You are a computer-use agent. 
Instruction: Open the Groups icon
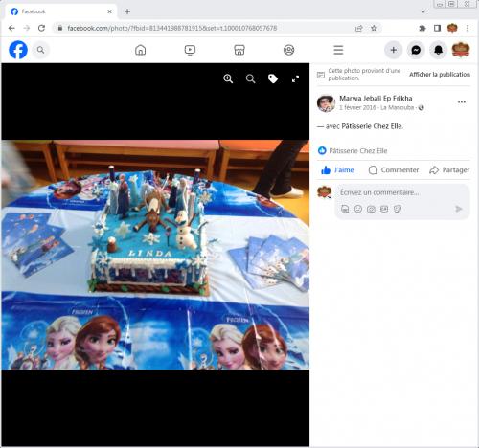click(x=289, y=50)
